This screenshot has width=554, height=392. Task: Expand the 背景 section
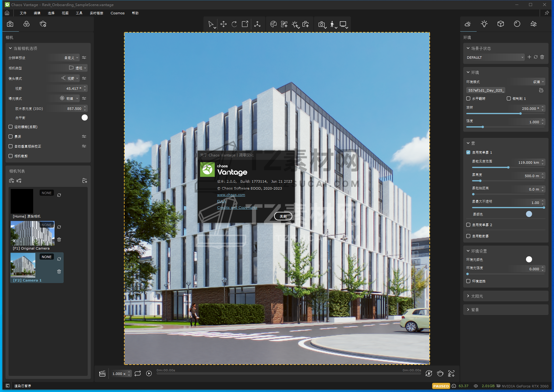(506, 310)
